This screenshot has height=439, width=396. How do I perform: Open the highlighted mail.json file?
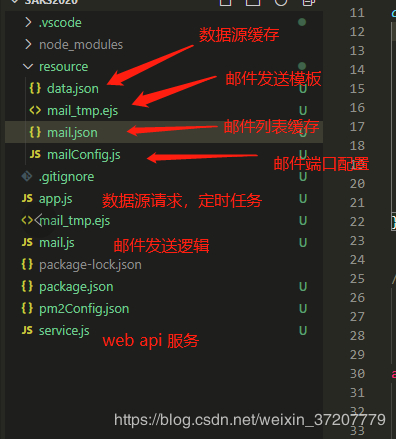pos(72,133)
